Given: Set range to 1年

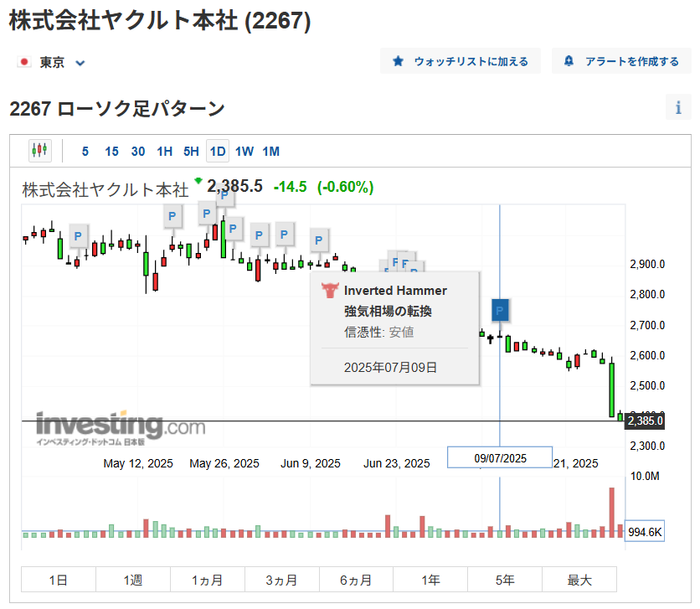Looking at the screenshot, I should tap(430, 580).
